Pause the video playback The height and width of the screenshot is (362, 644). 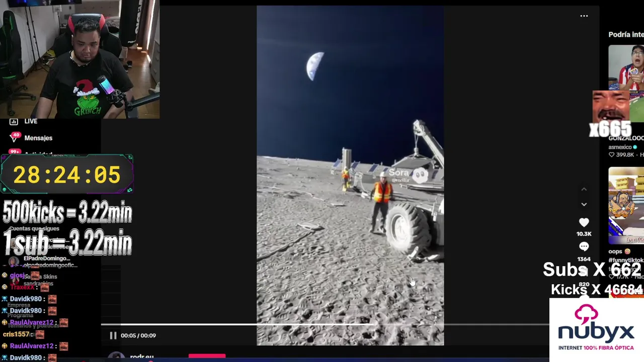point(113,335)
